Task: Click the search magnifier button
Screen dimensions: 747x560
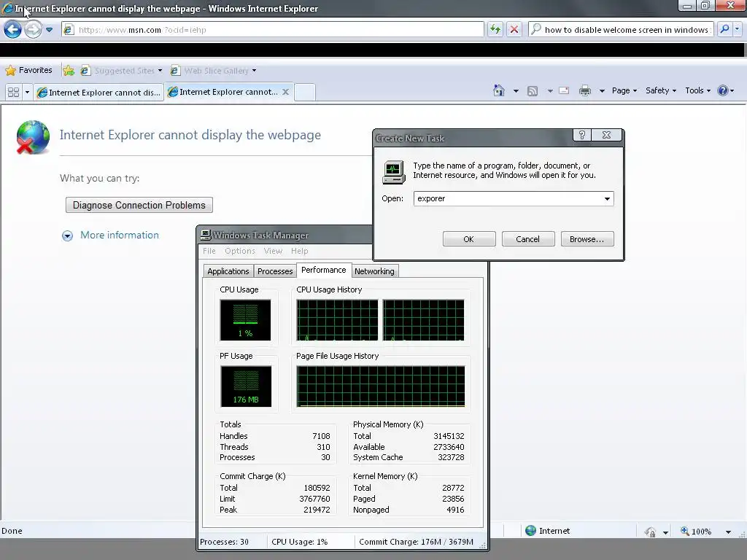Action: tap(724, 29)
